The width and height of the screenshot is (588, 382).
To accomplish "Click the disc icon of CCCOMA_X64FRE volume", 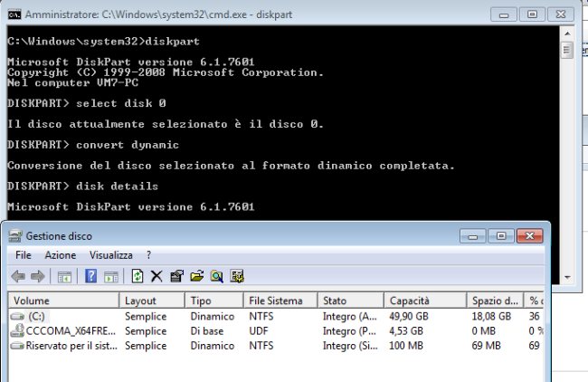I will click(17, 330).
